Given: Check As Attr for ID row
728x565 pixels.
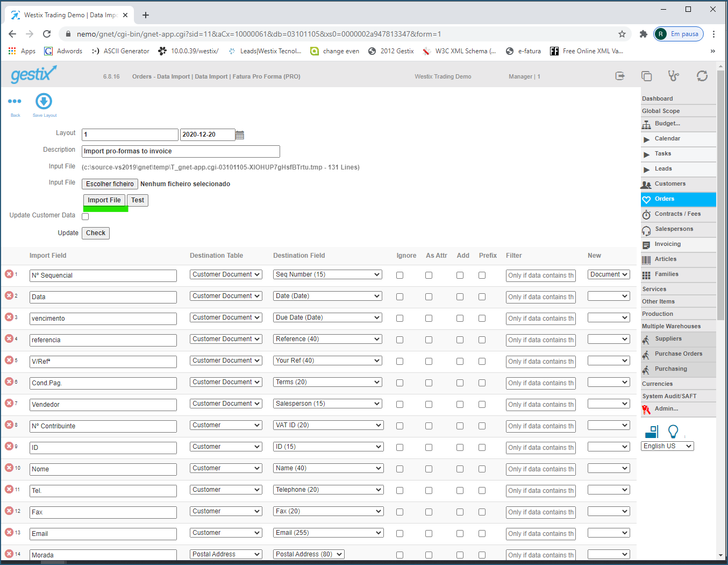Looking at the screenshot, I should pos(429,447).
